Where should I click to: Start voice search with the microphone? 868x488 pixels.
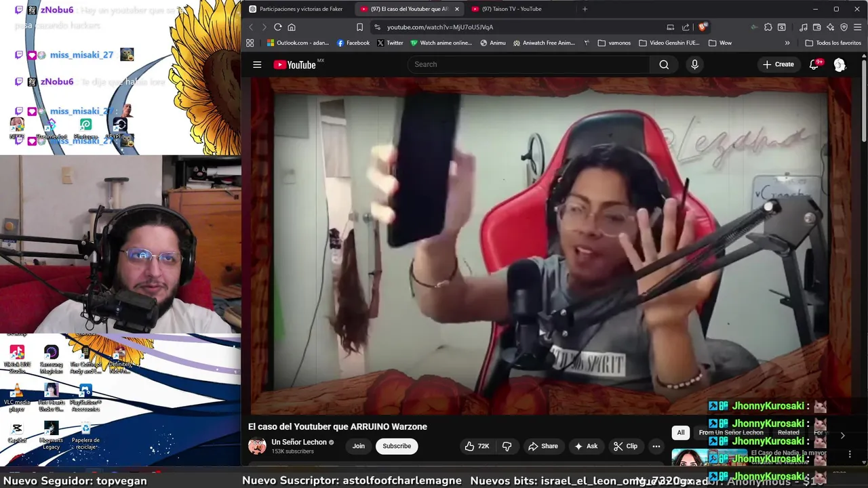click(x=694, y=64)
